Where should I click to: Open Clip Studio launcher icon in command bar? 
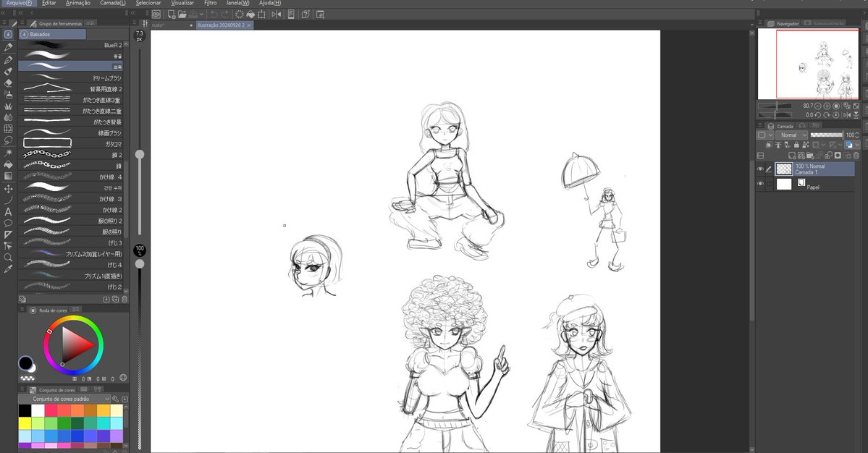pos(156,14)
